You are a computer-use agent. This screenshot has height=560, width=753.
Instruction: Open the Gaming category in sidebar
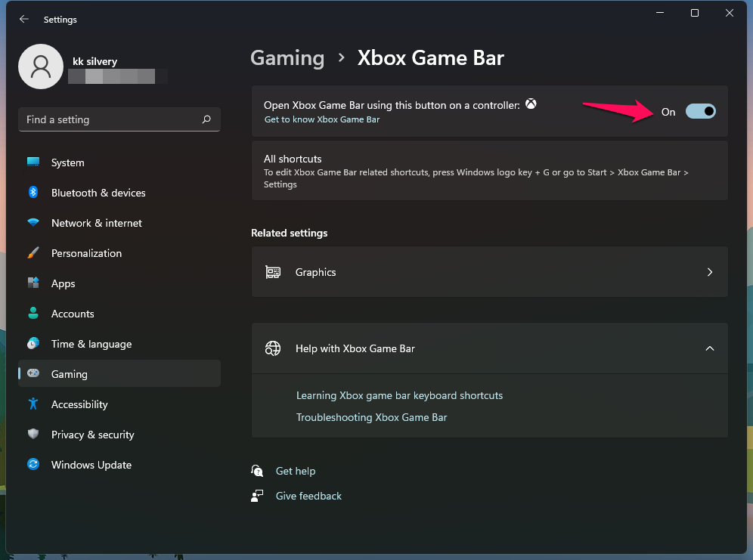pos(119,374)
